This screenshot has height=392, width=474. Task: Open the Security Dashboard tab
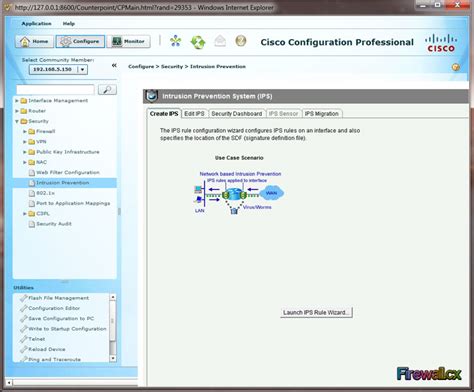click(237, 114)
